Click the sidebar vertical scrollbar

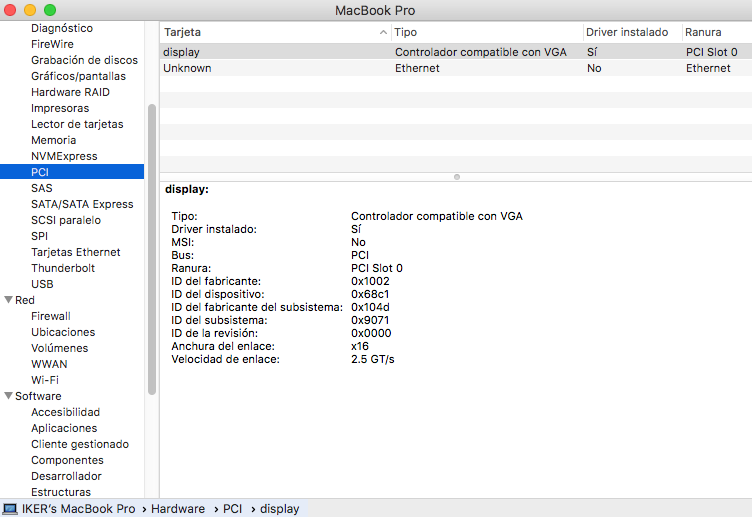point(152,249)
